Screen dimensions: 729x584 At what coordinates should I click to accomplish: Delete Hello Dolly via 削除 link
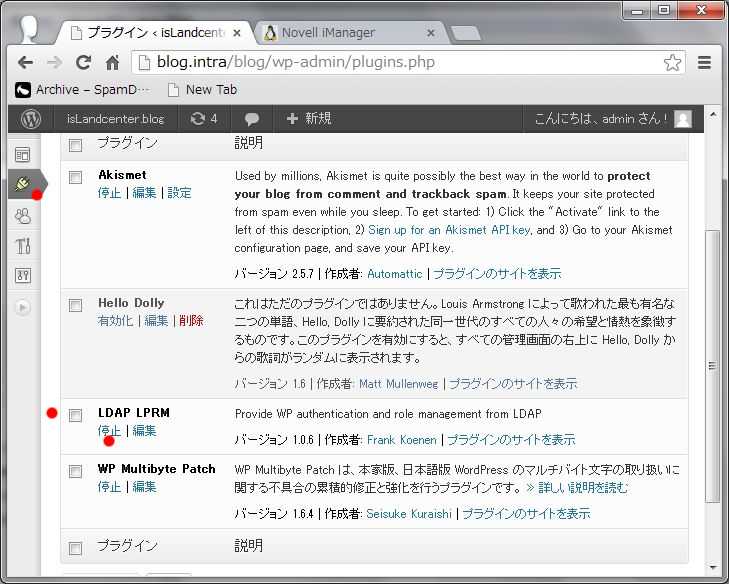click(191, 320)
